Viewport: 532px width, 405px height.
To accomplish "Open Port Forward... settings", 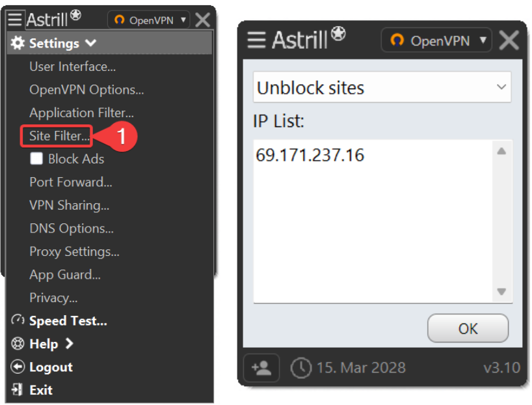I will [x=71, y=182].
